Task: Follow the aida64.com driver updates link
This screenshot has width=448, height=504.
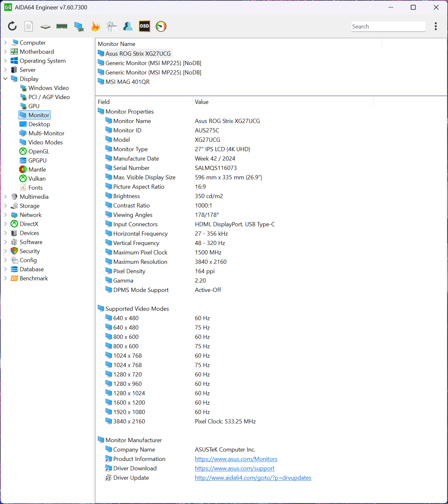Action: [253, 478]
